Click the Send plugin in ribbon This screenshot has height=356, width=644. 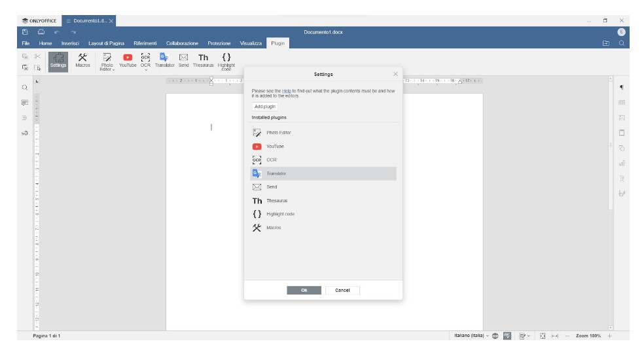pos(184,60)
